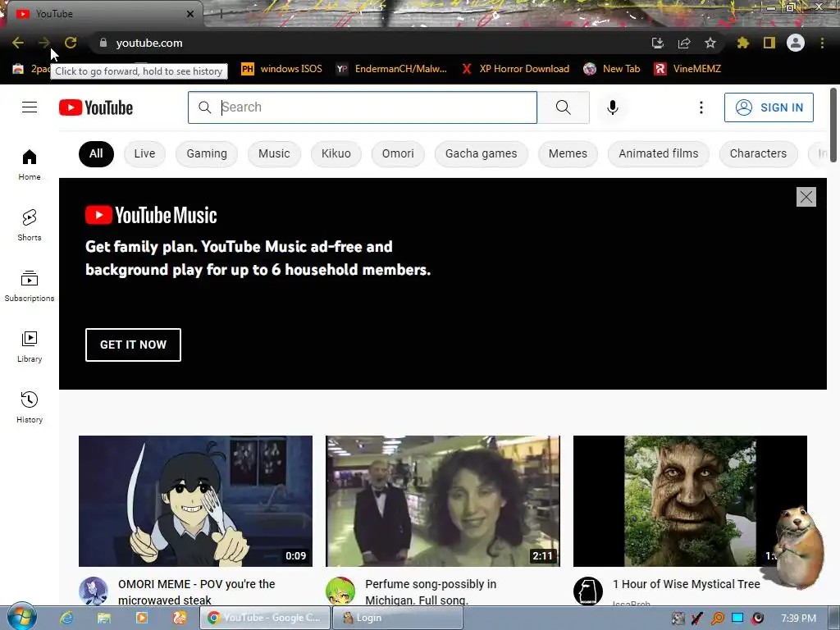Image resolution: width=840 pixels, height=630 pixels.
Task: Click the YouTube logo
Action: click(96, 107)
